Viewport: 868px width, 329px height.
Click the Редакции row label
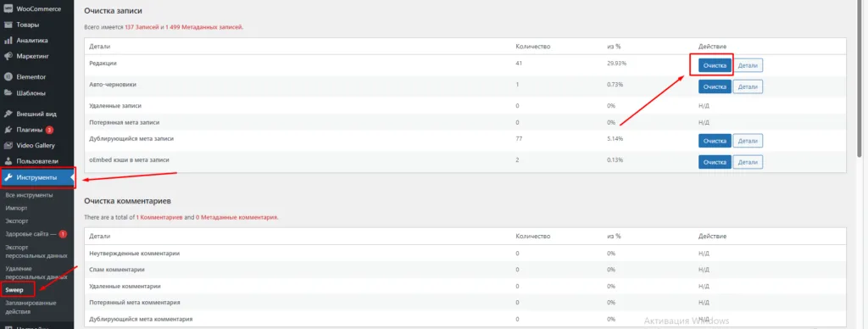coord(103,63)
